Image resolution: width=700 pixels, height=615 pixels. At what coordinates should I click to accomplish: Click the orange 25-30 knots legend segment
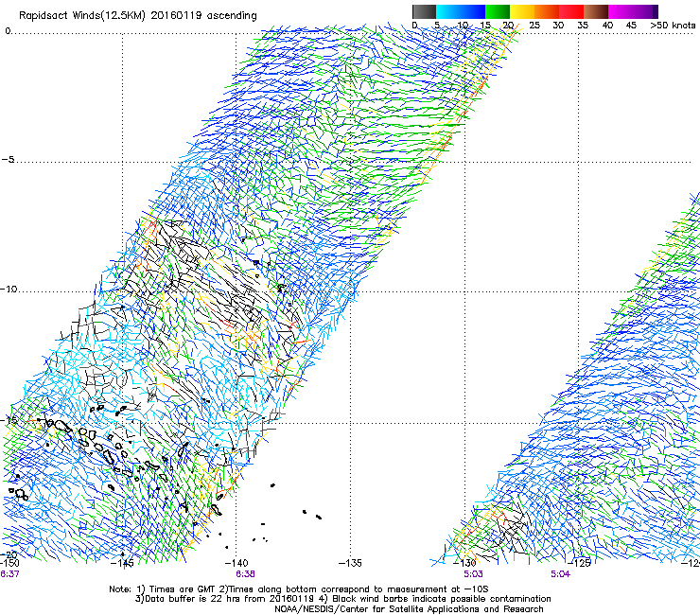click(x=547, y=11)
